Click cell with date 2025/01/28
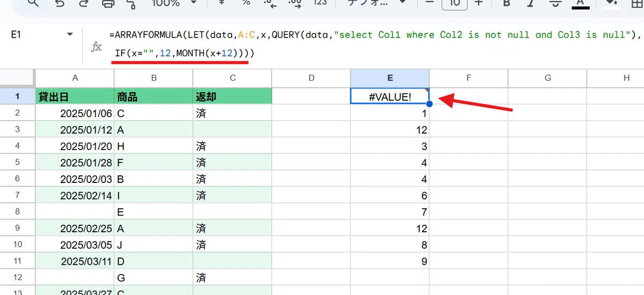The width and height of the screenshot is (644, 295). point(75,163)
